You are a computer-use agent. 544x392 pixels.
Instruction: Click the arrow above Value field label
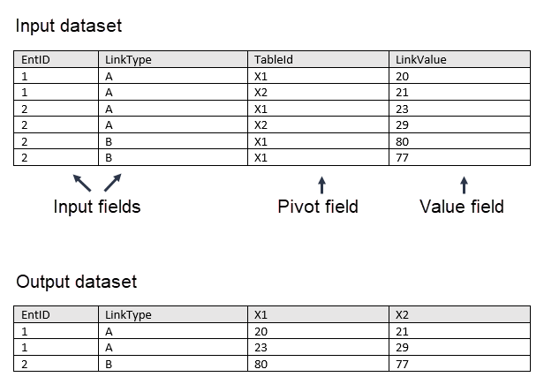tap(464, 184)
